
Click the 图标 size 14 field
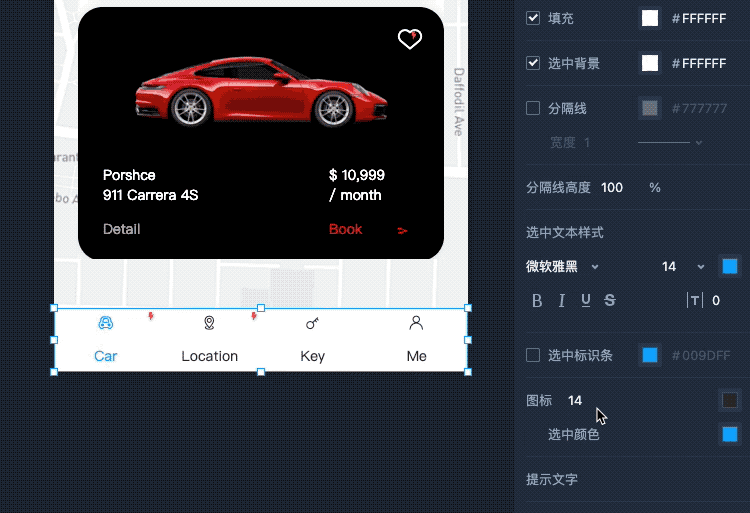pos(575,400)
